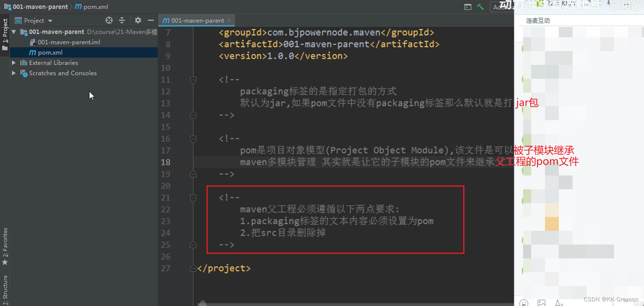The width and height of the screenshot is (644, 306).
Task: Click comment text 'maven父工程必须遵循以下两点要求:'
Action: [x=319, y=209]
